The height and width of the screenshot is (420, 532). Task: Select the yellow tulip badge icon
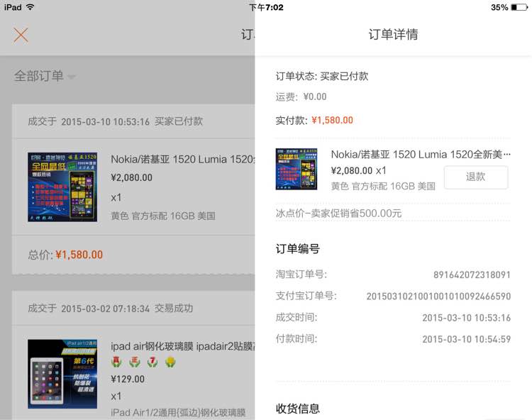[170, 362]
